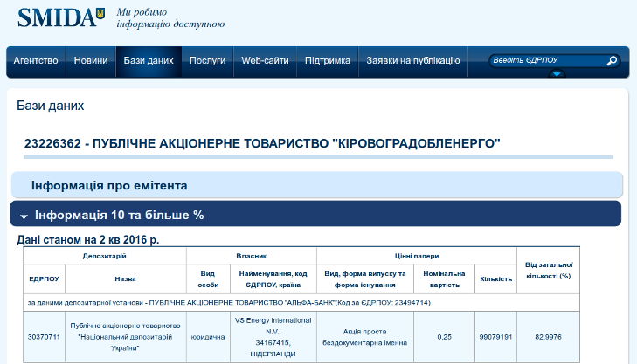Click the Від загальної кількості (%) header

(x=549, y=271)
